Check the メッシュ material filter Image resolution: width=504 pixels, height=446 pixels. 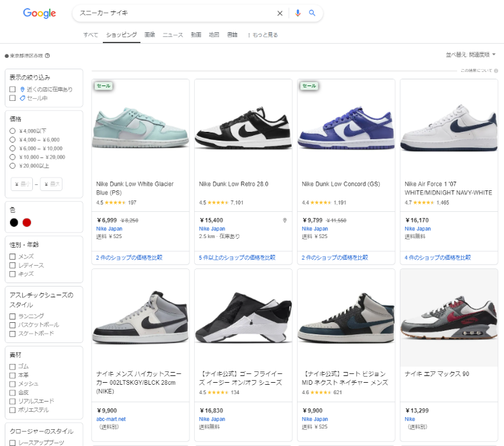click(x=13, y=384)
